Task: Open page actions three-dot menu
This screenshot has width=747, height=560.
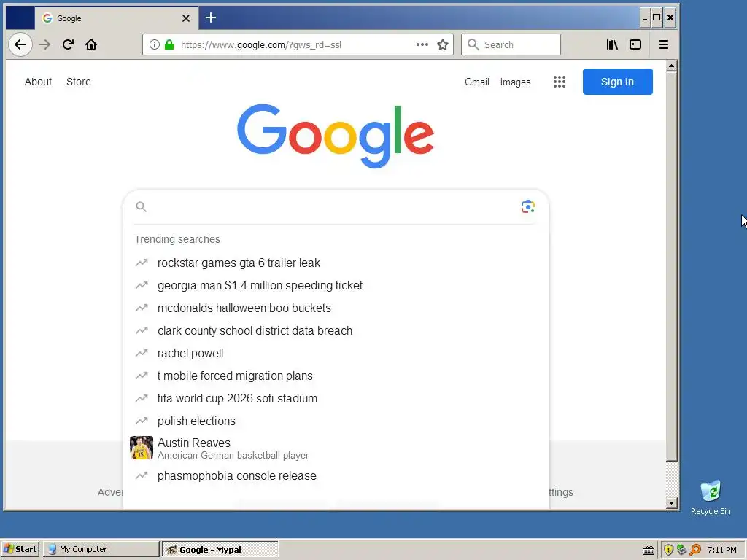Action: (422, 44)
